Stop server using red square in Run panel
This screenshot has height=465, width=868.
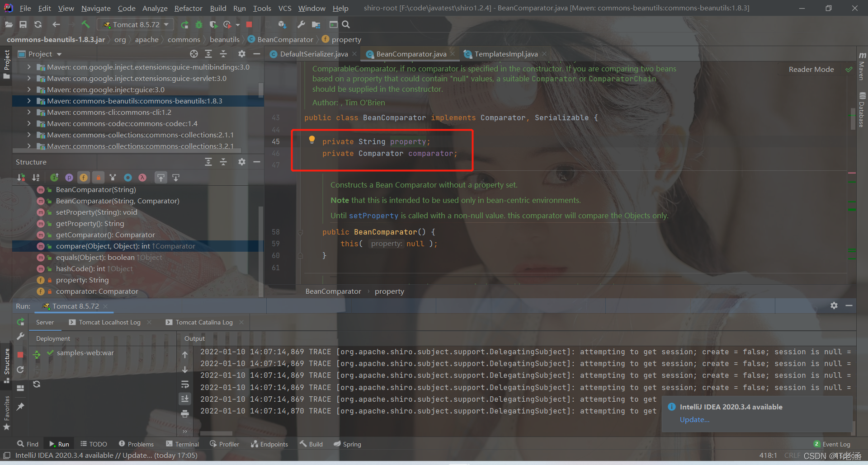[x=20, y=355]
